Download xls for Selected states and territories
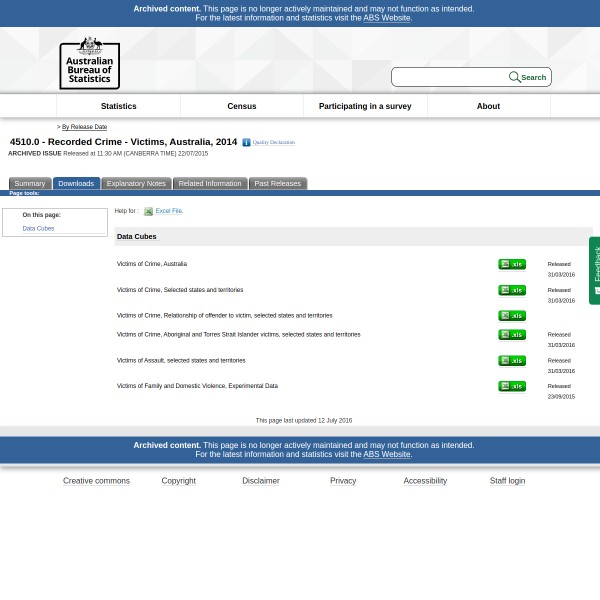This screenshot has height=600, width=600. pyautogui.click(x=511, y=291)
